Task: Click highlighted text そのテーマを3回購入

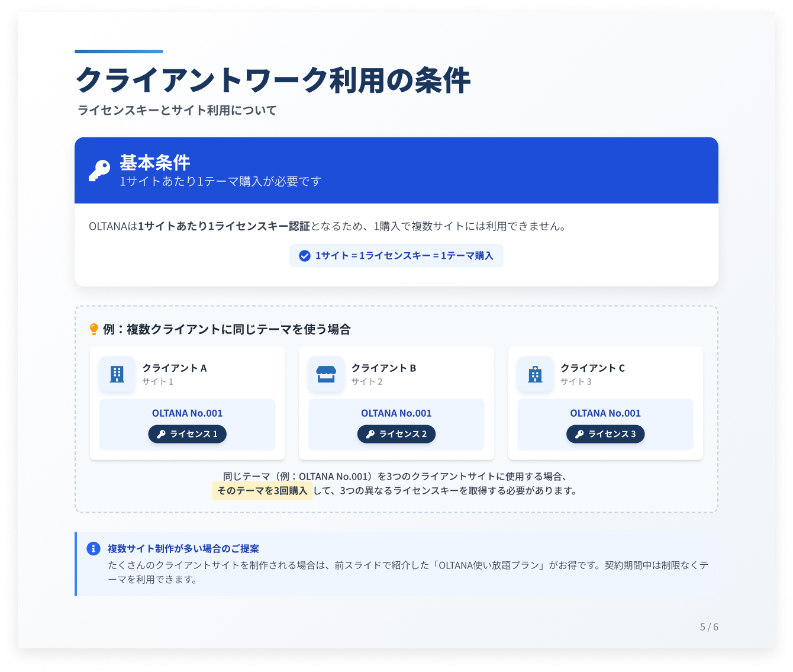Action: point(262,490)
